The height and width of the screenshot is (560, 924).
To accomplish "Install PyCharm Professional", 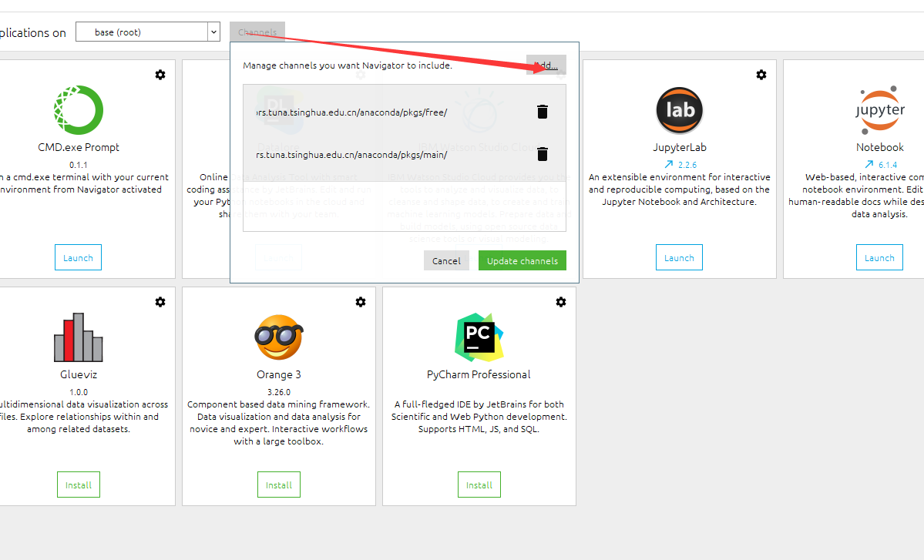I will 479,485.
